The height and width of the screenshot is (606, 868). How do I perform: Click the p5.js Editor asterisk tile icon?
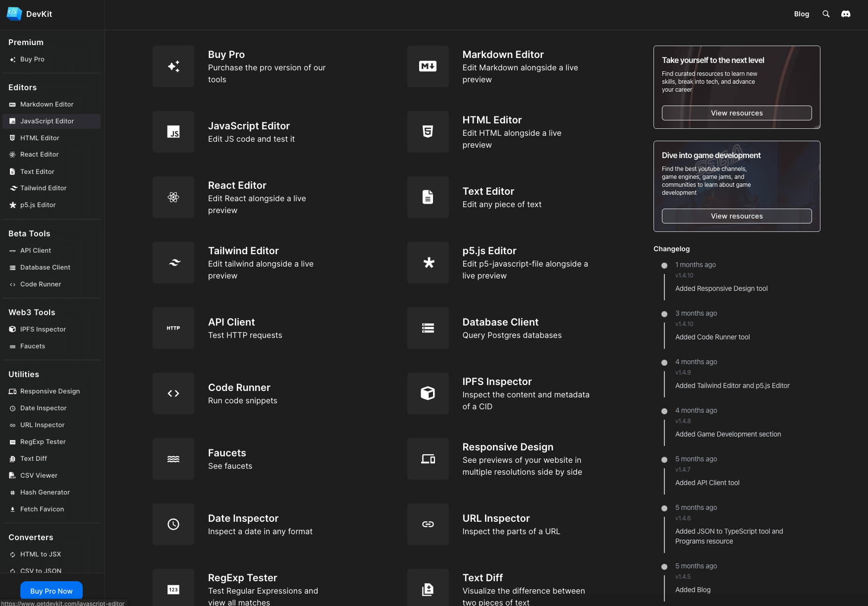click(x=428, y=263)
